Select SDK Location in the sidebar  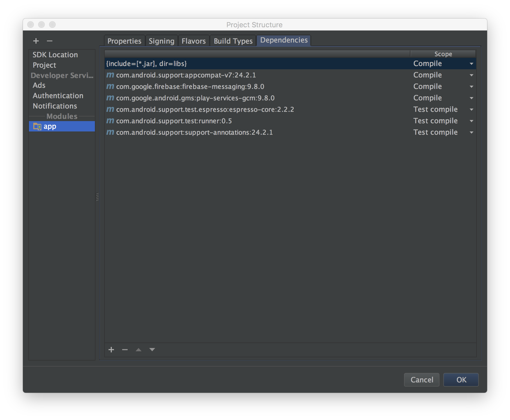(x=55, y=55)
